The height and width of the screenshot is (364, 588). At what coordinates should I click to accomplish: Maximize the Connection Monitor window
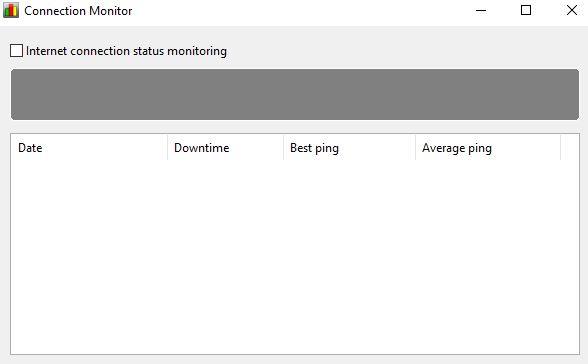(526, 10)
